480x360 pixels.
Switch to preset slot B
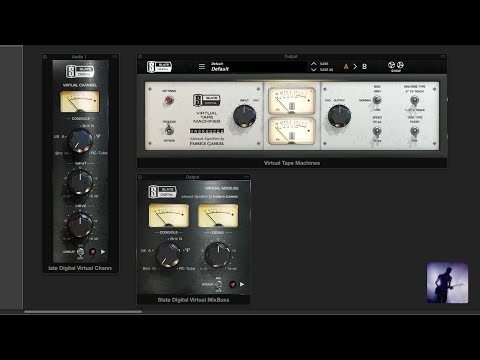click(x=364, y=67)
